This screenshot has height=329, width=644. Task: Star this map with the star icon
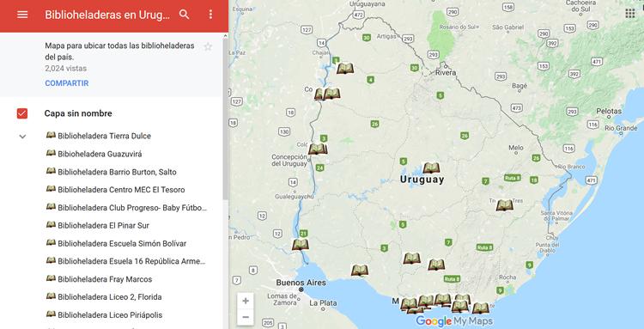(208, 47)
